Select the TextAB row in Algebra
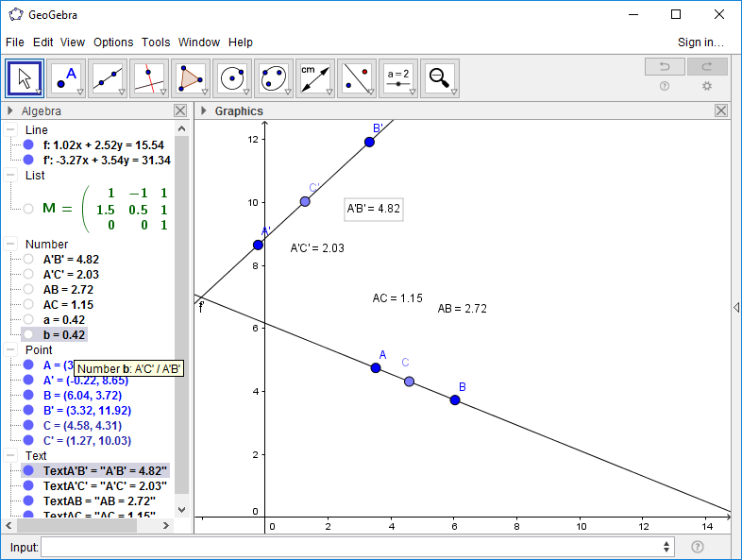This screenshot has width=742, height=560. (x=99, y=501)
